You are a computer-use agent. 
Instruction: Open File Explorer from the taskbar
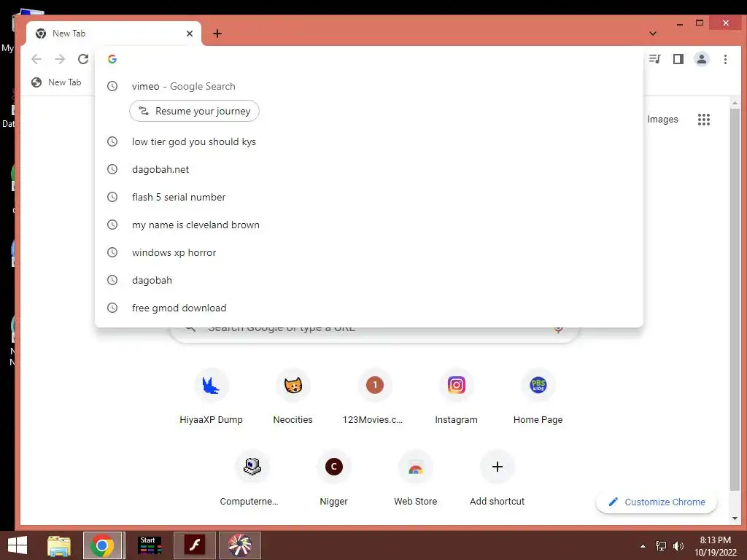[59, 545]
